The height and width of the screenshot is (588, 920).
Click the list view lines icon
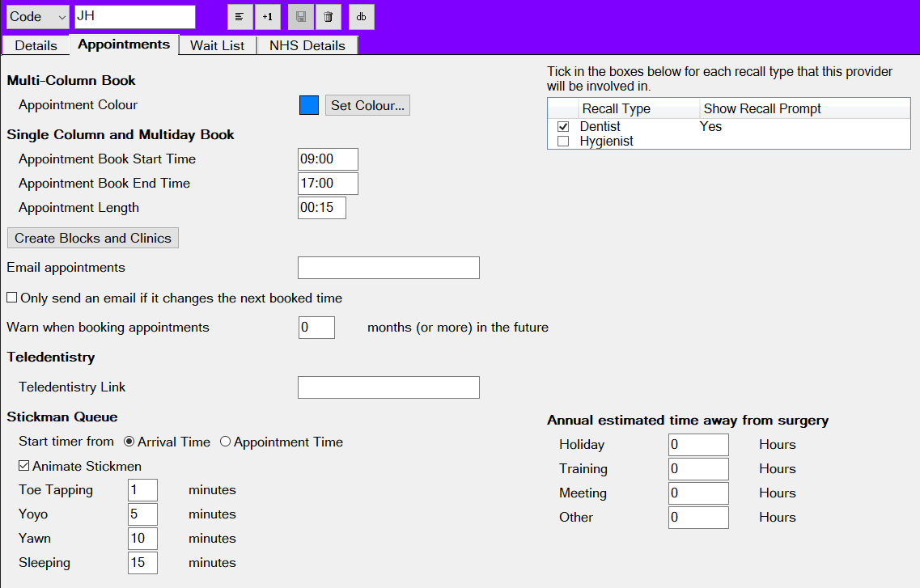[240, 17]
